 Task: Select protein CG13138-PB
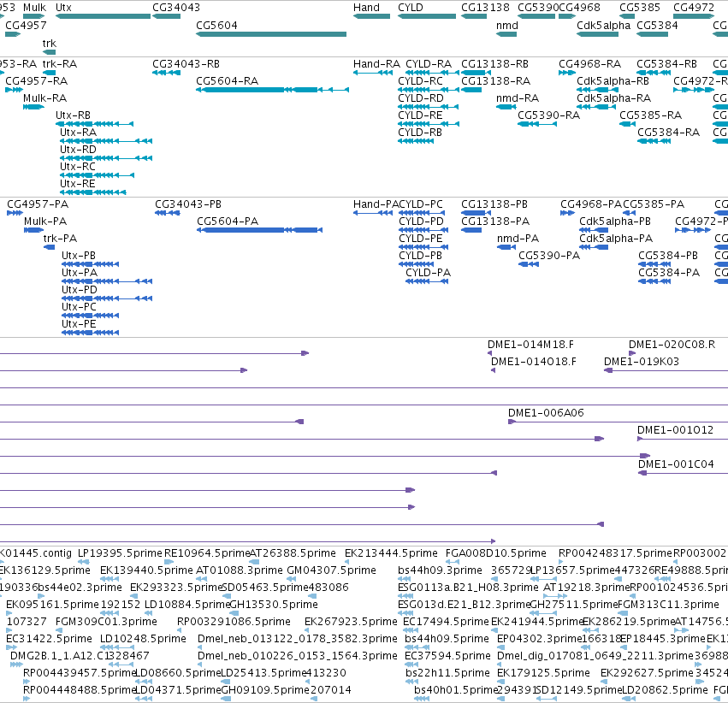pyautogui.click(x=476, y=212)
